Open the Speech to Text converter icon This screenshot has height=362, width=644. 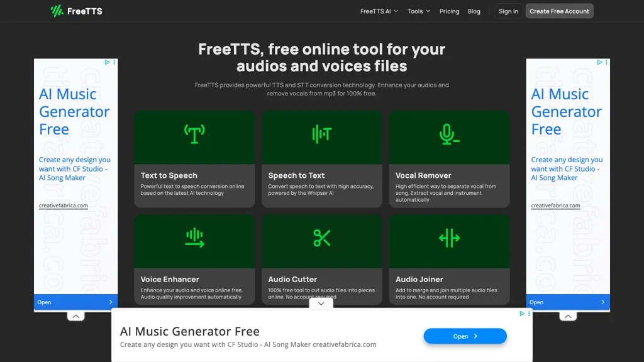322,134
